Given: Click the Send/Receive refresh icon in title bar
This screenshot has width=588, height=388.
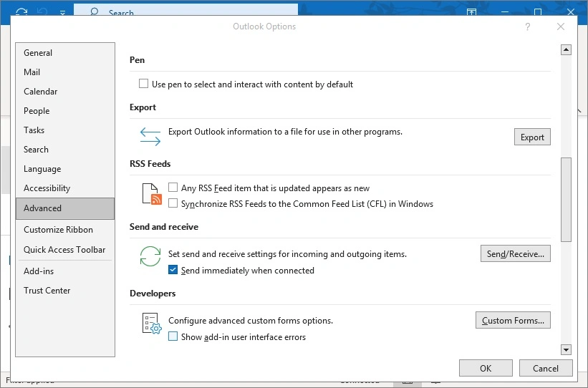Looking at the screenshot, I should pyautogui.click(x=21, y=11).
